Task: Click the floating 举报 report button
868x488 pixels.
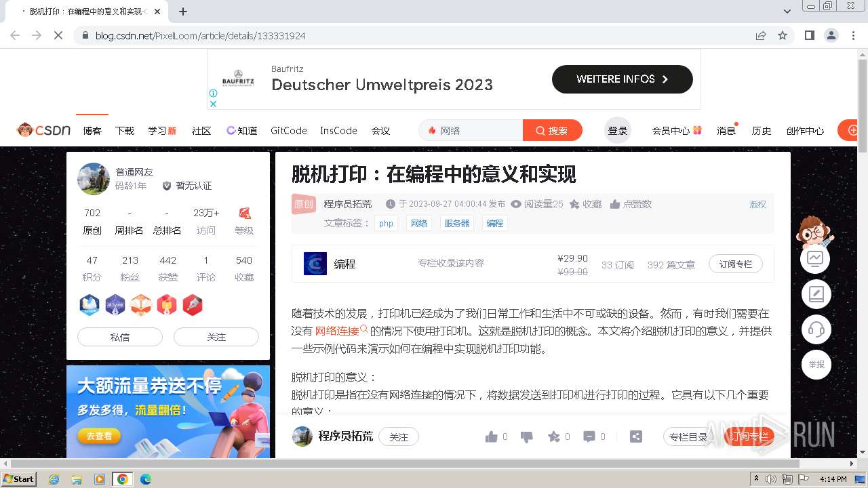Action: click(x=815, y=365)
